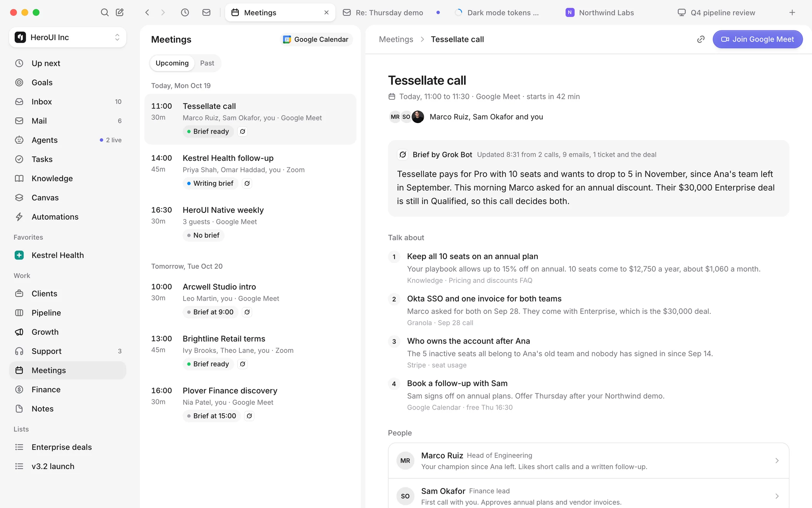Open Goals in the sidebar
The image size is (812, 508).
68,82
